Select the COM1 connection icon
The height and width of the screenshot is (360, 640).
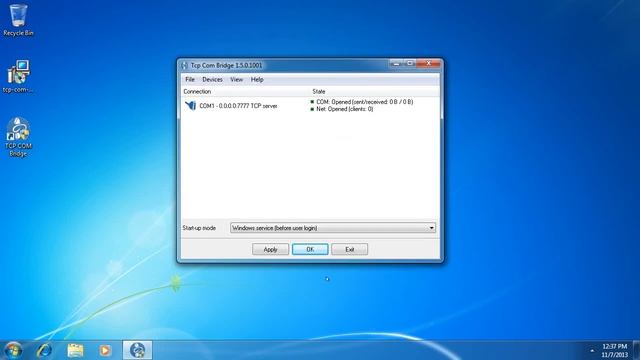click(190, 106)
